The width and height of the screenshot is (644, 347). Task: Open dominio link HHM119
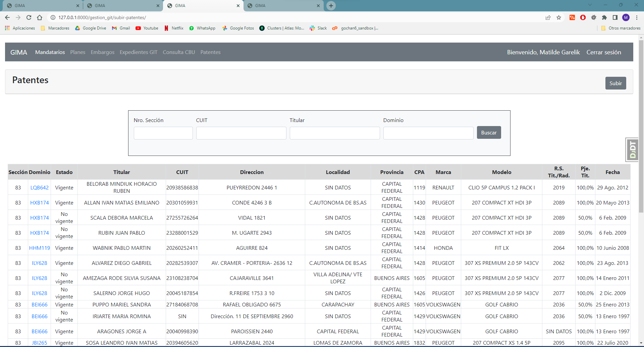[x=40, y=248]
